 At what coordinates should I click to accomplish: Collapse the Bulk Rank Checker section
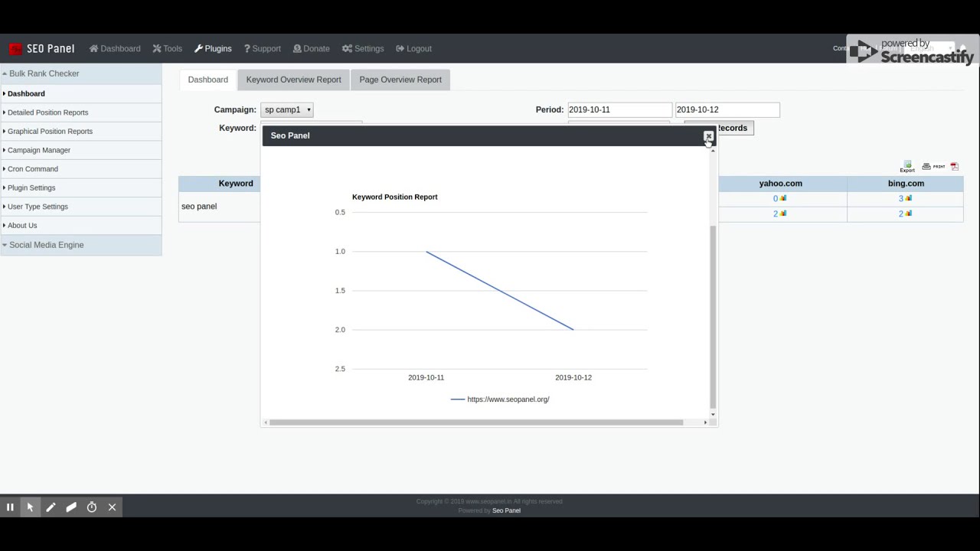click(80, 73)
